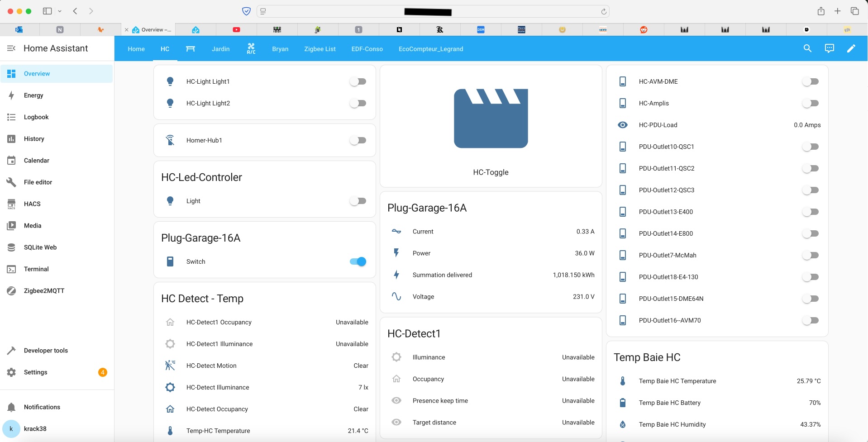Expand Safari sidebar dropdown chevron

tap(60, 11)
